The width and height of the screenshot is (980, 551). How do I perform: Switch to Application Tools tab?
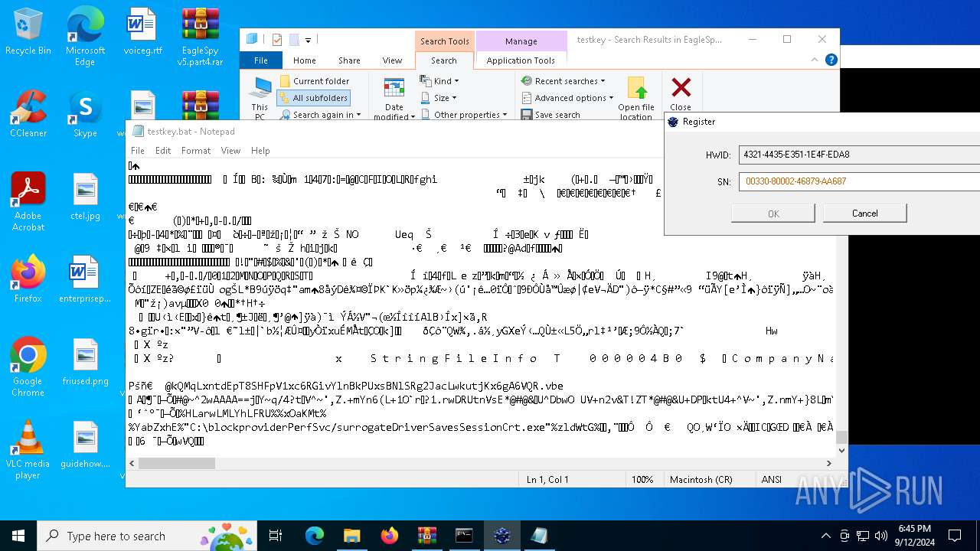pyautogui.click(x=521, y=60)
